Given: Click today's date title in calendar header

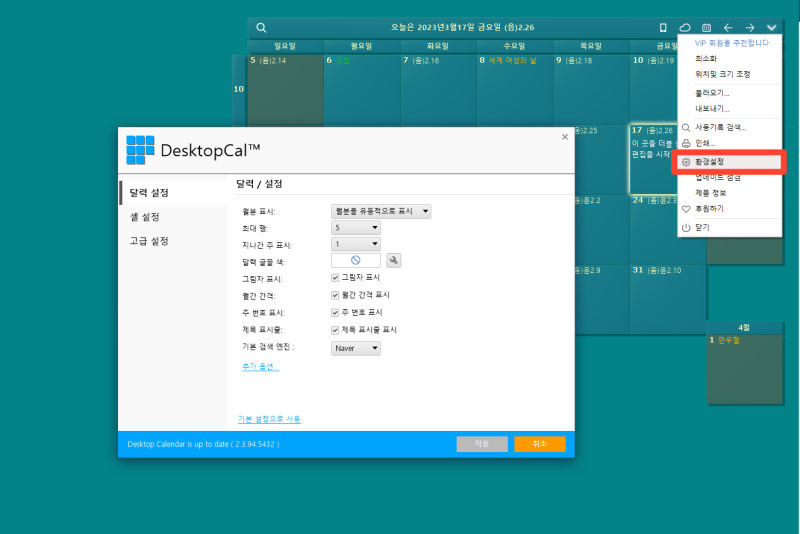Looking at the screenshot, I should [462, 28].
